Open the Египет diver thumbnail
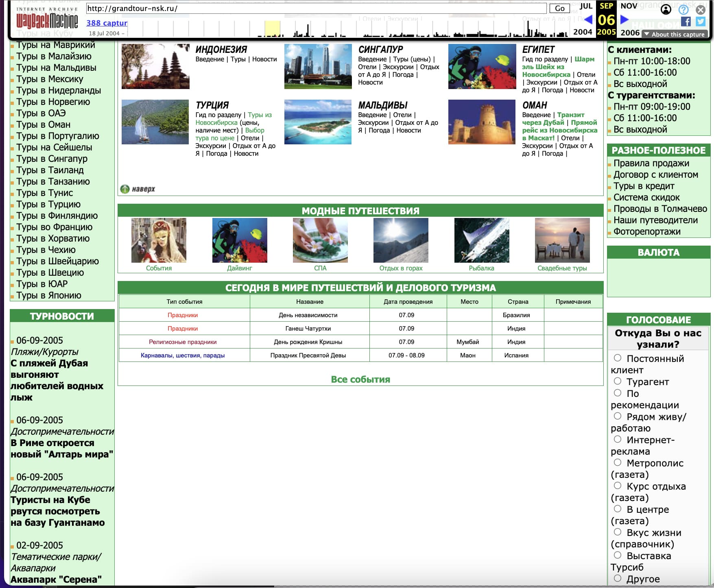The width and height of the screenshot is (714, 588). [482, 66]
